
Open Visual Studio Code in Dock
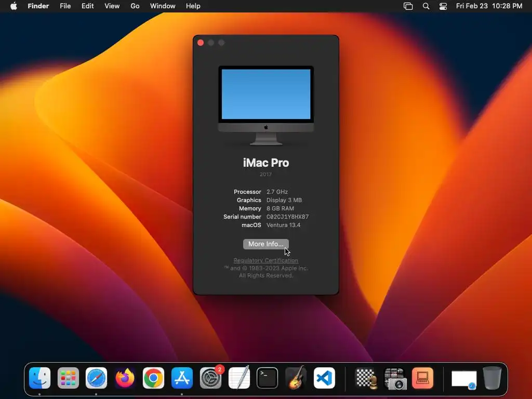coord(324,378)
